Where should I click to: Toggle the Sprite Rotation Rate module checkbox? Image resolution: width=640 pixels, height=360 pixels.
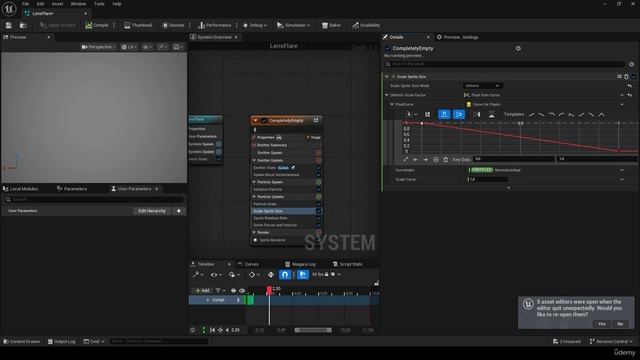318,218
